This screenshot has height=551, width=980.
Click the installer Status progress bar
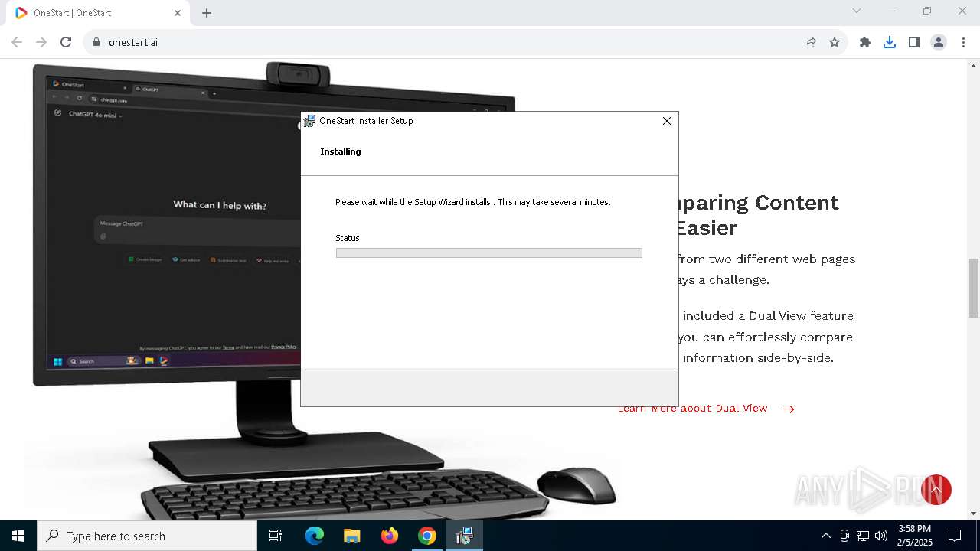tap(488, 253)
